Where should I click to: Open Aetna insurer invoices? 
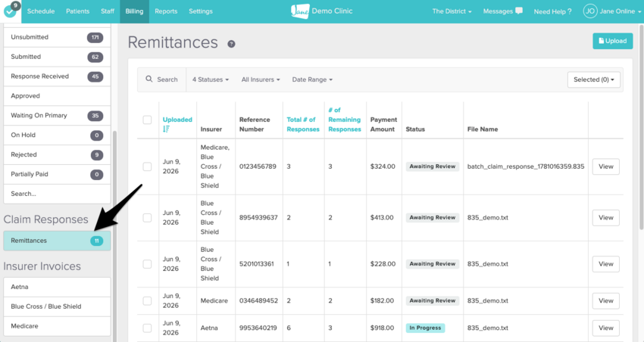[57, 287]
